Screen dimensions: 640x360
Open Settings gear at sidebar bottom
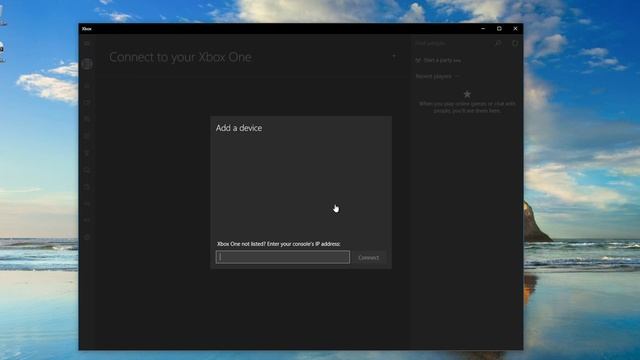tap(87, 237)
